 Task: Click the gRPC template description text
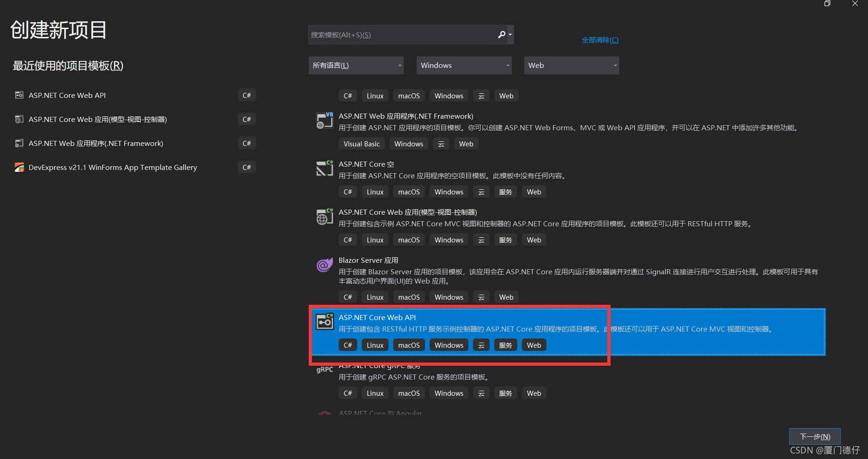tap(415, 377)
